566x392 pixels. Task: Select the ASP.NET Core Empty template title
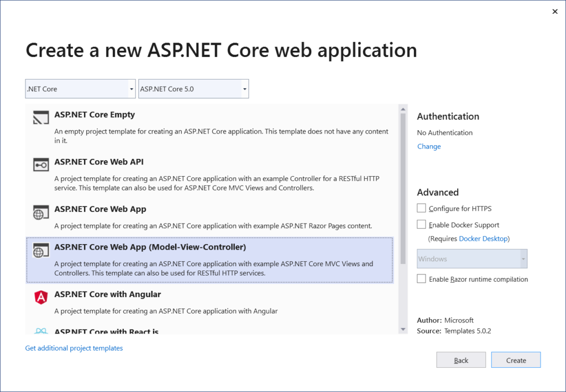click(95, 115)
